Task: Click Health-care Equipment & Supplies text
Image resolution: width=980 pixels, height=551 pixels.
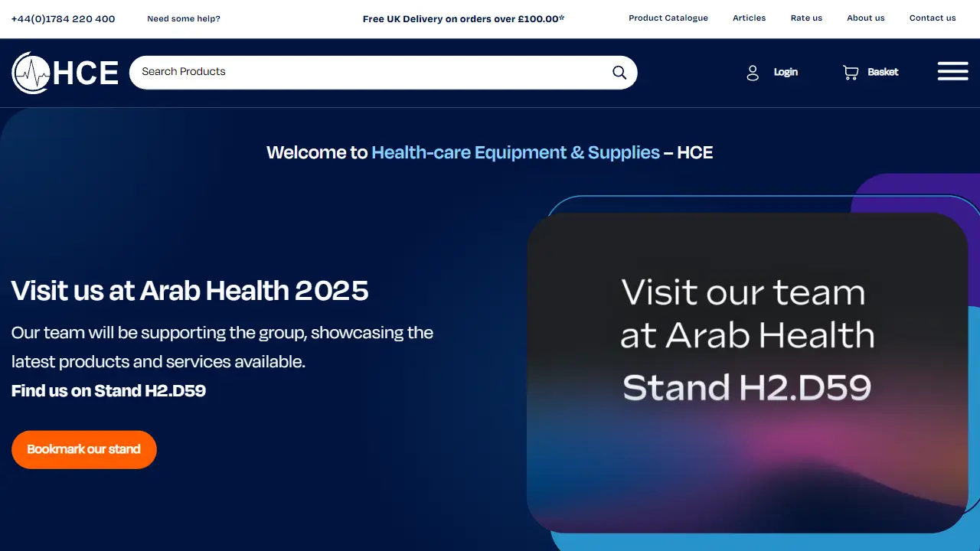Action: coord(516,152)
